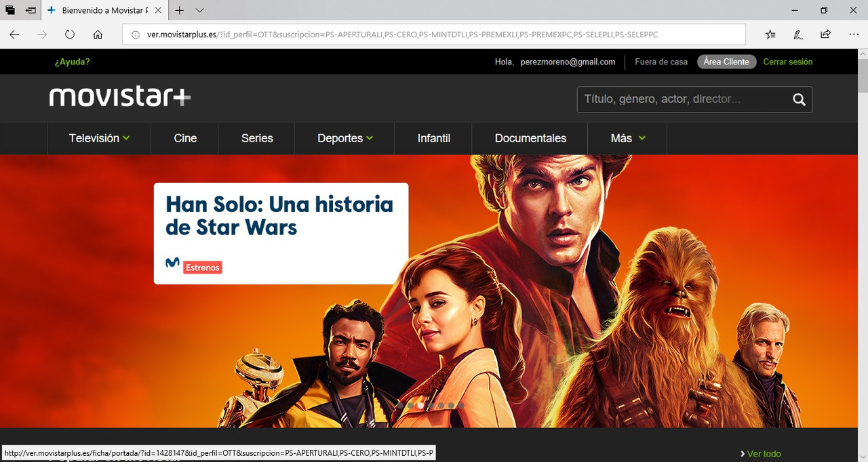Open the Cine section
Screen dimensions: 868x462
185,138
